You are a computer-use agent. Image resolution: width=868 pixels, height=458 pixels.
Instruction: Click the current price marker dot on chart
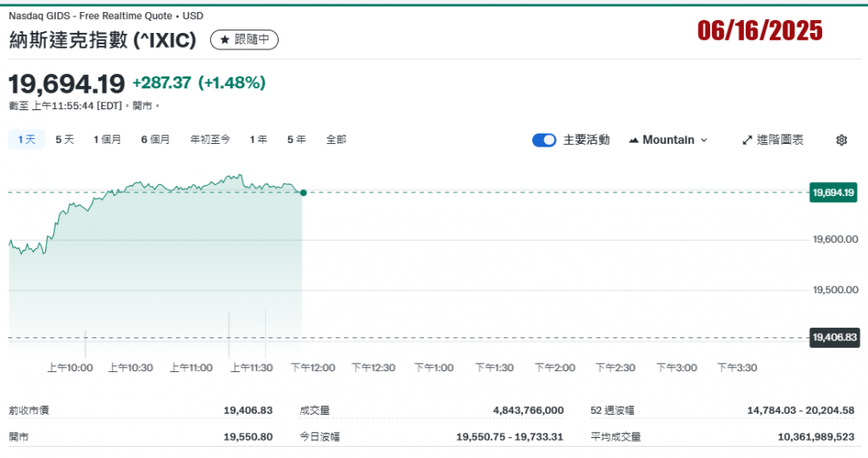tap(303, 193)
